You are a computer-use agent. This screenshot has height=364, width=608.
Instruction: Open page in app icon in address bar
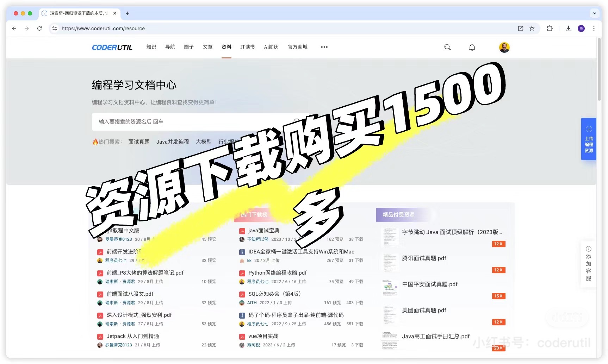(x=520, y=29)
